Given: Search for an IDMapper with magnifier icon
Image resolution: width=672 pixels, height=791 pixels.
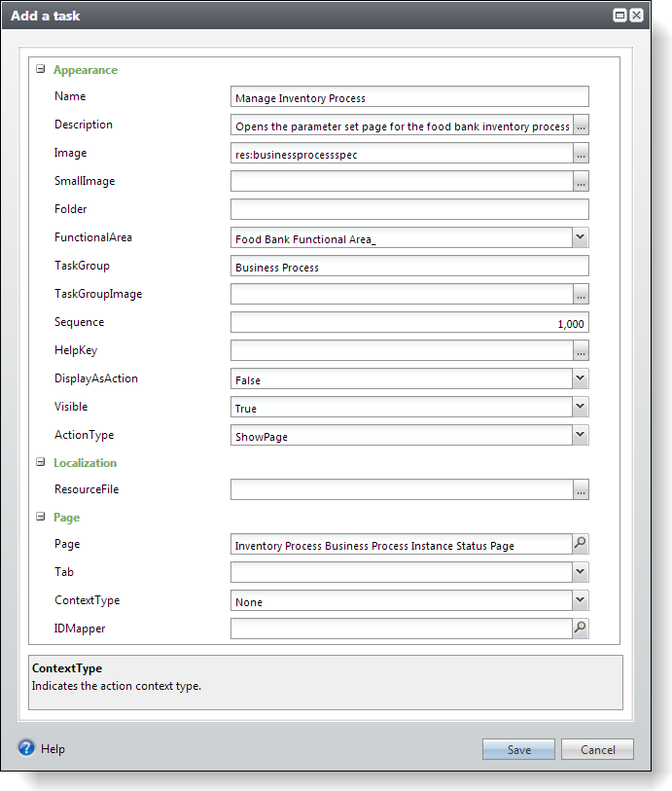Looking at the screenshot, I should (x=581, y=629).
